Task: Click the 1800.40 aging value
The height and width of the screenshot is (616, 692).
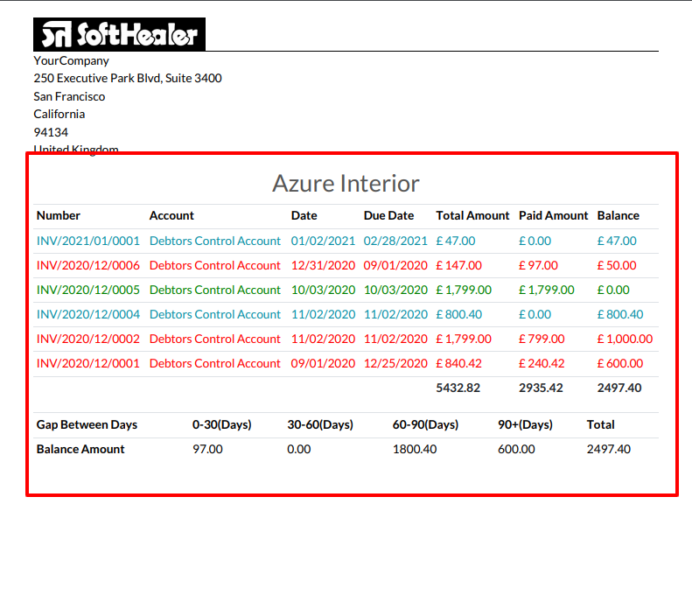Action: (x=415, y=449)
